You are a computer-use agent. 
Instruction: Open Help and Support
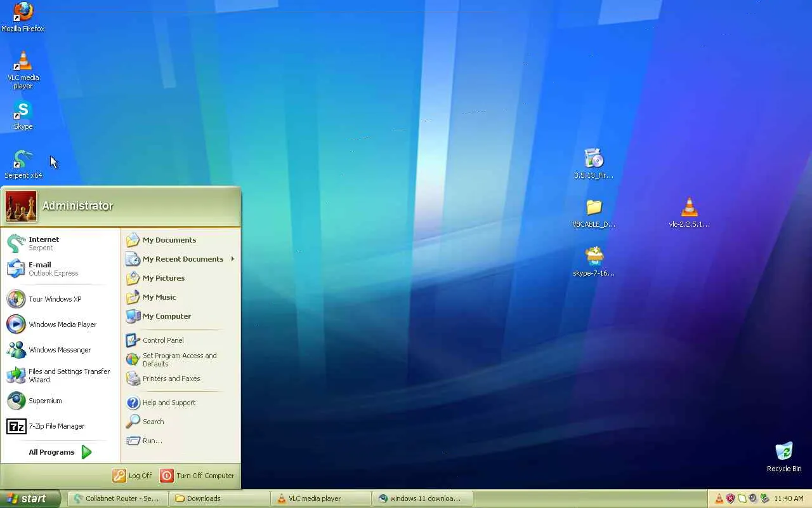(x=181, y=403)
